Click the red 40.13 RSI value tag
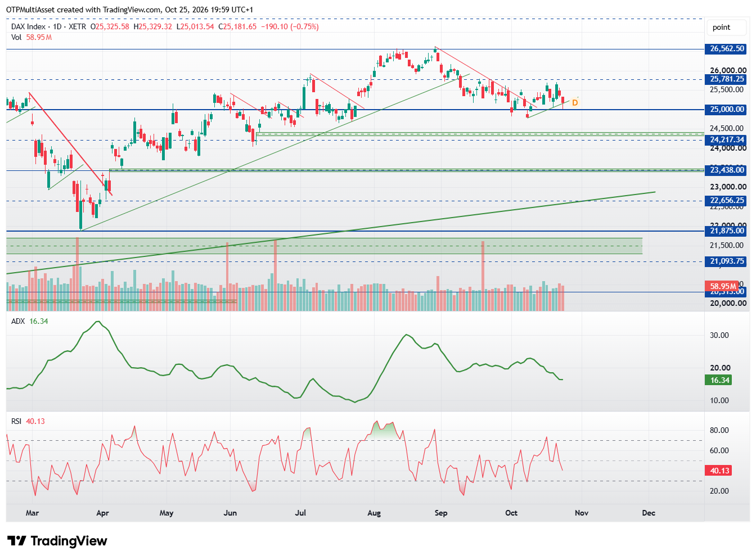 [x=719, y=471]
